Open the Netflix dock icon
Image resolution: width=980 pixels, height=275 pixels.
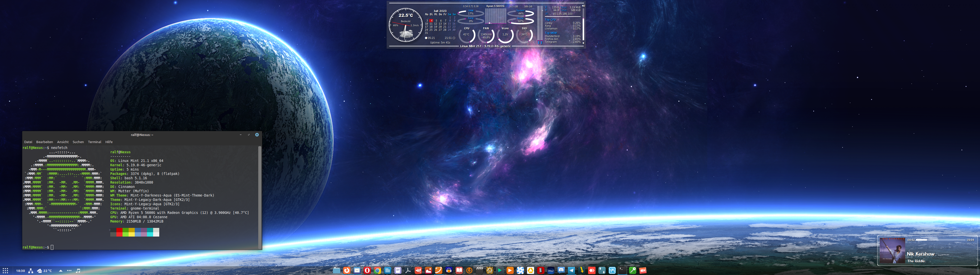click(541, 270)
